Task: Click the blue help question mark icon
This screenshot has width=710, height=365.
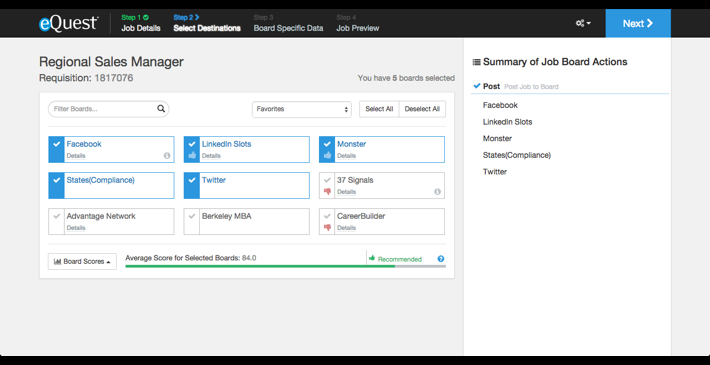Action: coord(441,259)
